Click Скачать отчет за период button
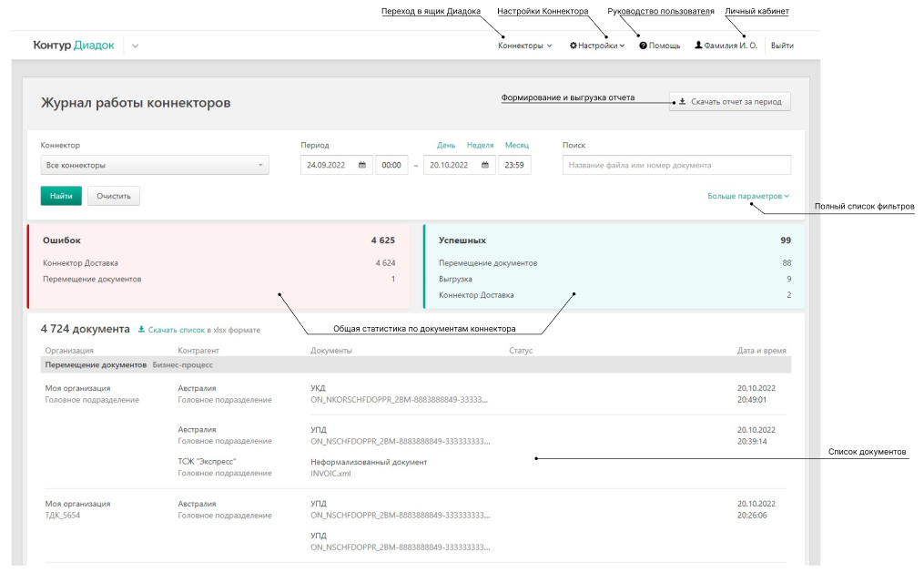This screenshot has height=573, width=924. 729,101
